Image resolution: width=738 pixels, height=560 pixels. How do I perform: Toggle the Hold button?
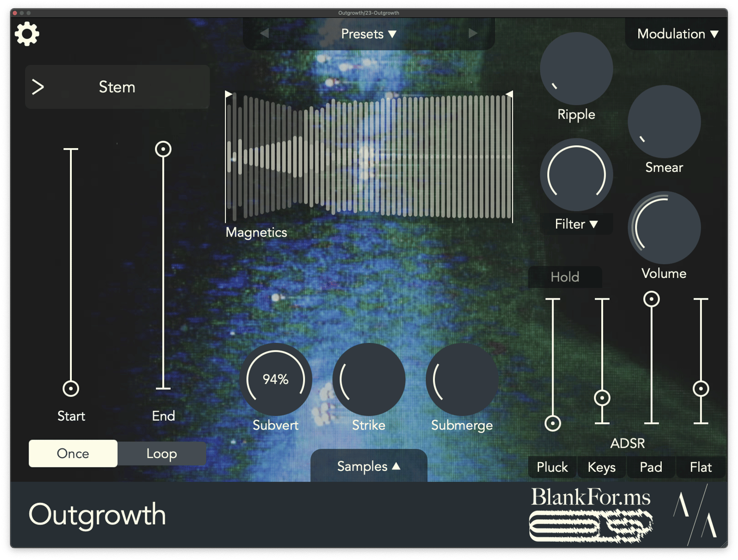tap(565, 277)
